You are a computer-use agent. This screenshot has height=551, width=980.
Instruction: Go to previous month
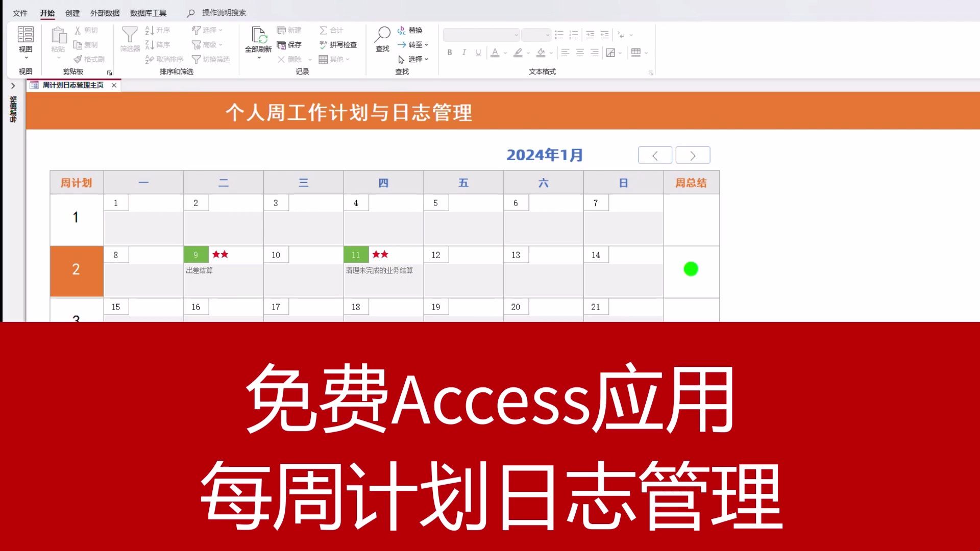tap(655, 155)
